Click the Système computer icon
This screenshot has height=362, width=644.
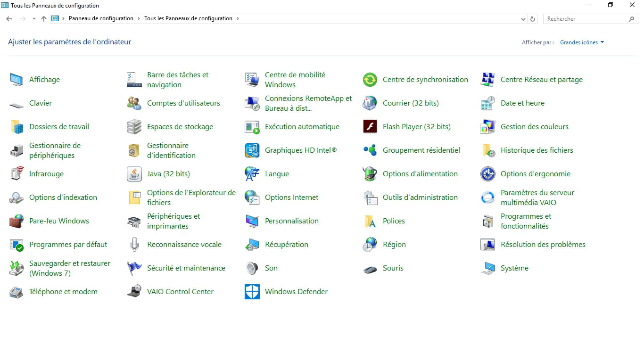(x=488, y=268)
